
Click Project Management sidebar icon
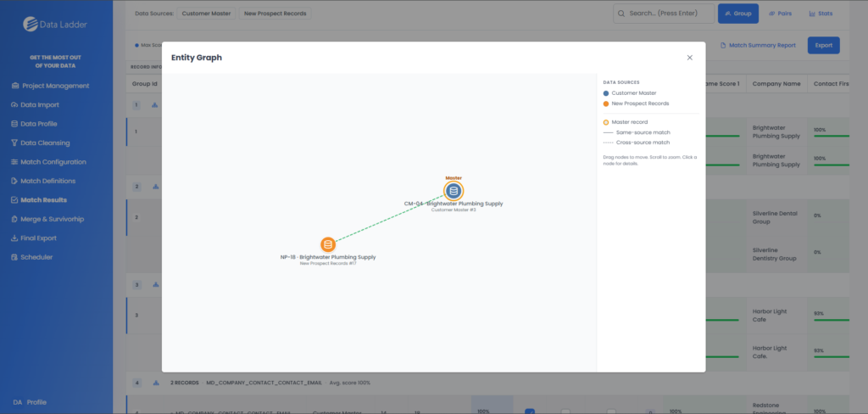click(14, 86)
